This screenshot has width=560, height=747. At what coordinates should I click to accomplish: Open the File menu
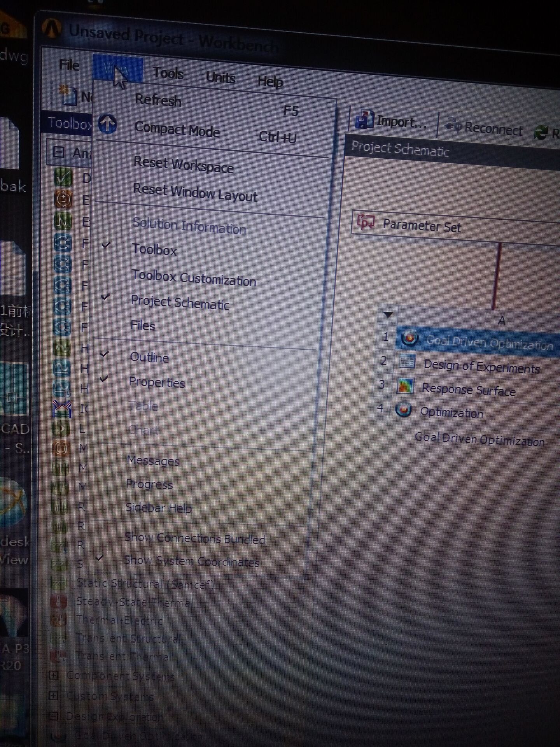(x=69, y=65)
